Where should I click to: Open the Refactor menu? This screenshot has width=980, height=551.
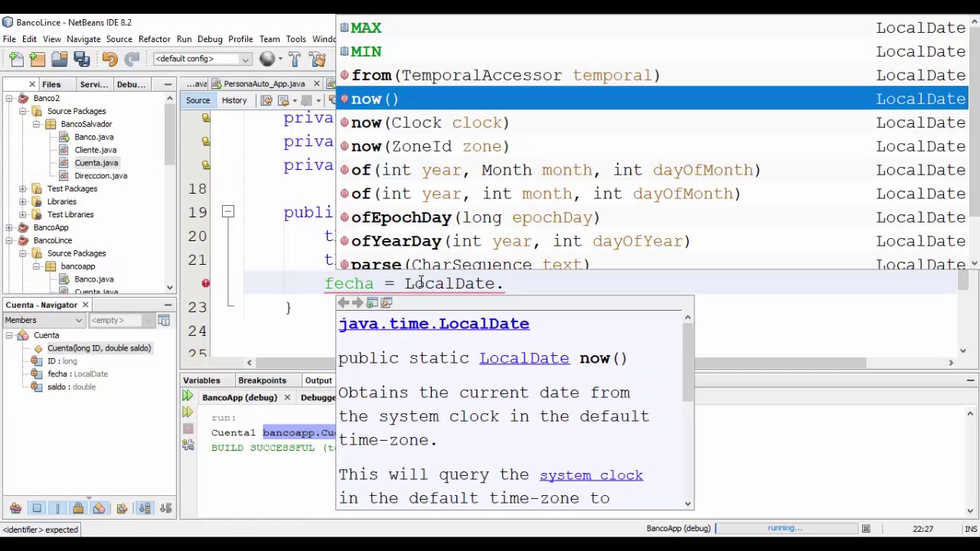(x=154, y=39)
